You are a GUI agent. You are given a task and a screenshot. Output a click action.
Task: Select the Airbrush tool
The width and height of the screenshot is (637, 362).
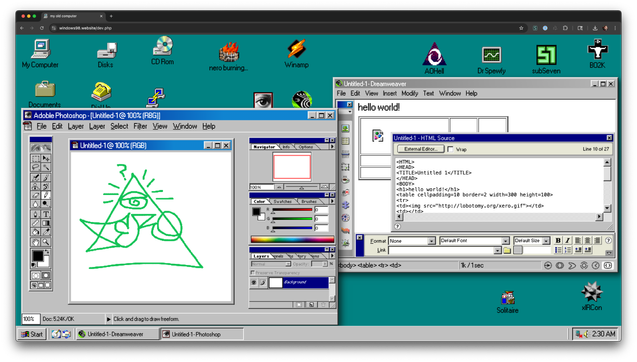point(36,177)
